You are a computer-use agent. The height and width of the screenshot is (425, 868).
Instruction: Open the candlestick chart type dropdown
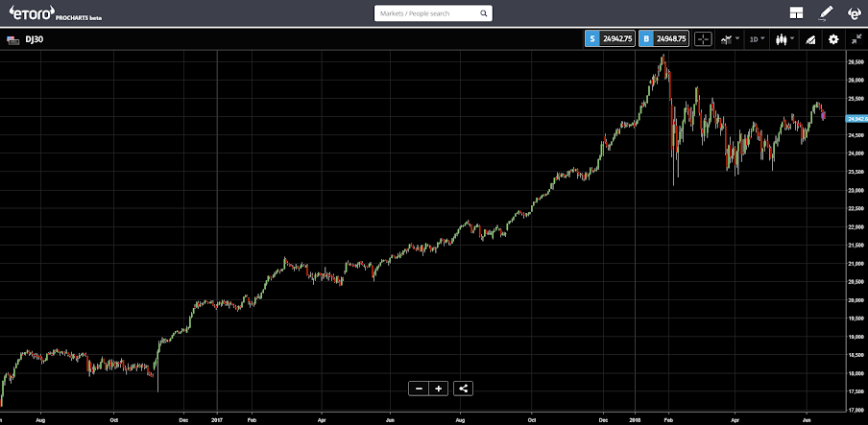click(x=785, y=38)
